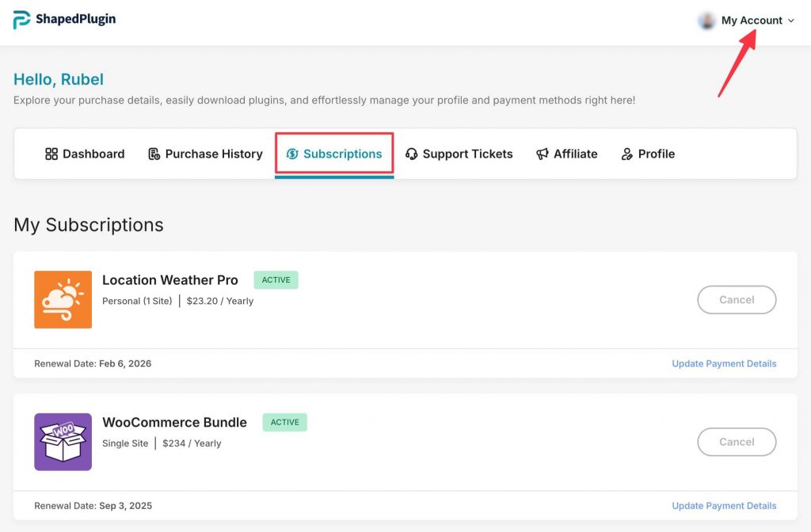Click "Renewal Date: Sep 3, 2025" text

pyautogui.click(x=93, y=506)
